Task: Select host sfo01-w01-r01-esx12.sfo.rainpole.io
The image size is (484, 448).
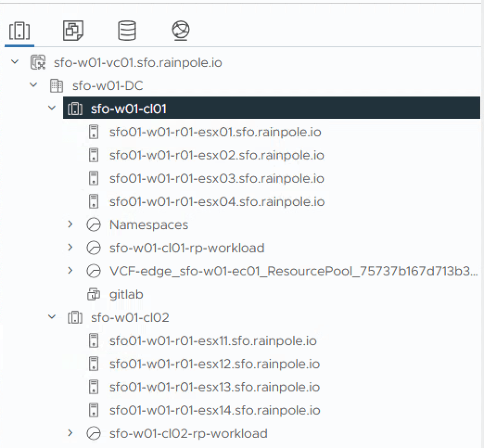Action: (x=214, y=364)
